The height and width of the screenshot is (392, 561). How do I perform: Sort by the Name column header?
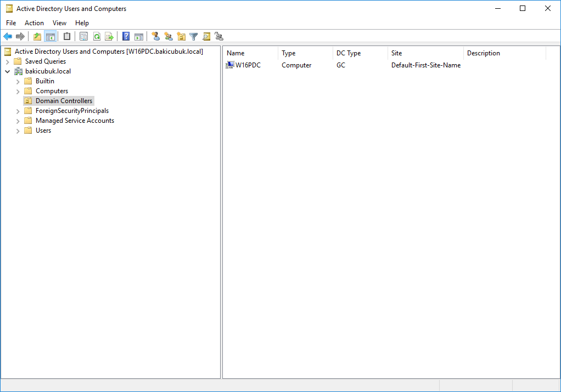point(251,53)
